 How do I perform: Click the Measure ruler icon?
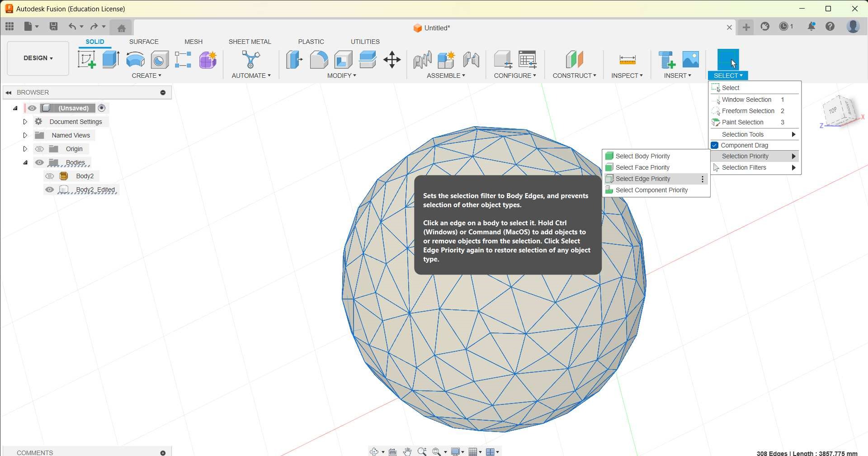click(x=627, y=60)
